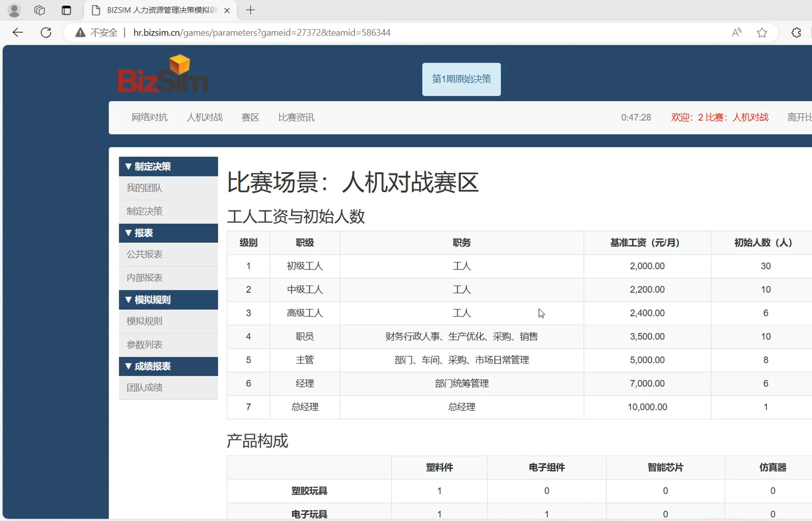This screenshot has width=812, height=522.
Task: Open 团队成绩 in the sidebar
Action: coord(168,387)
